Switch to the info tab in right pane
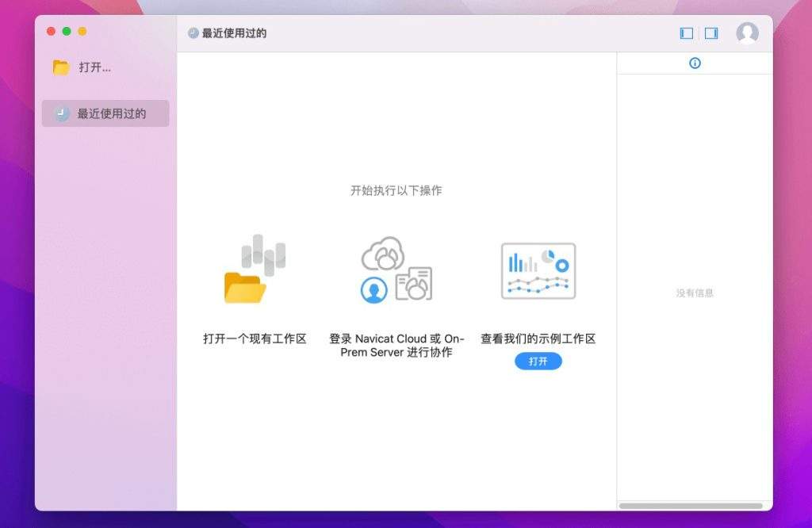 (695, 63)
